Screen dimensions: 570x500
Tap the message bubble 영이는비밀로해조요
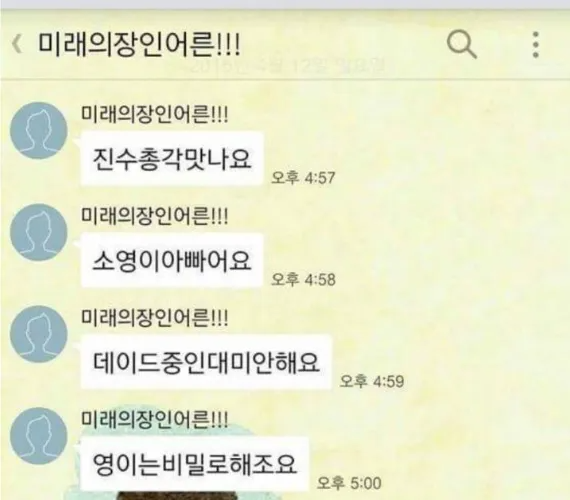194,464
